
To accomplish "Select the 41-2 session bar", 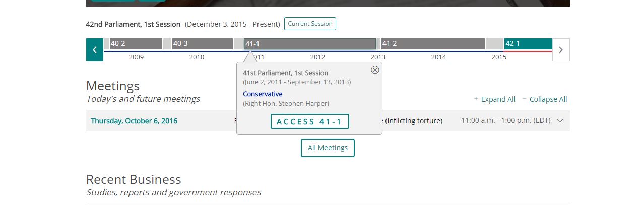I will point(433,44).
